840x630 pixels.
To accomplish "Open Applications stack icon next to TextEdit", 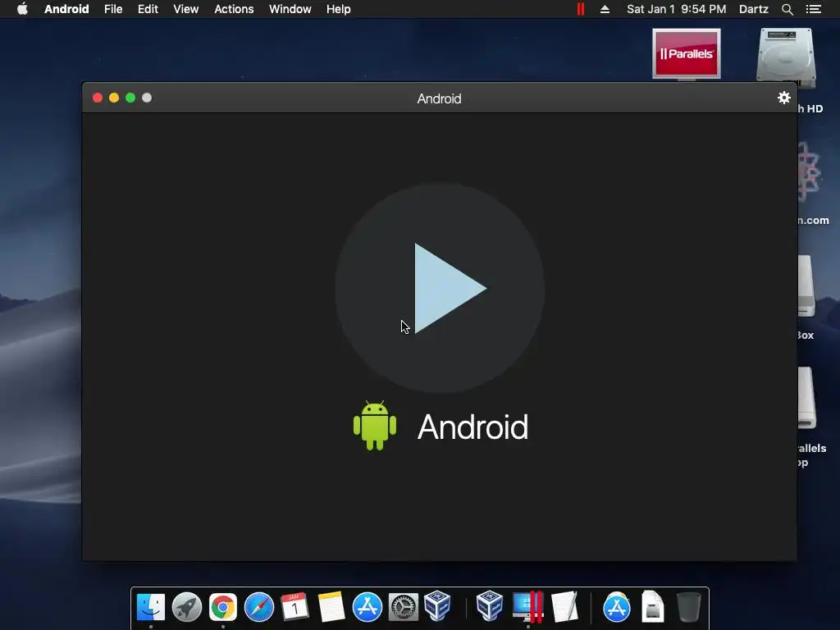I will pos(617,608).
